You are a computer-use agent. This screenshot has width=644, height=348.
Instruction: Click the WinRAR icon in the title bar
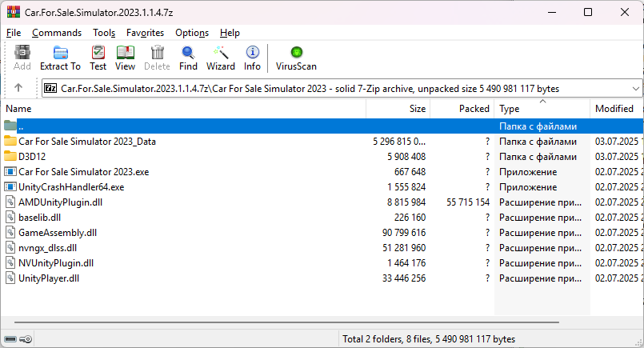14,12
